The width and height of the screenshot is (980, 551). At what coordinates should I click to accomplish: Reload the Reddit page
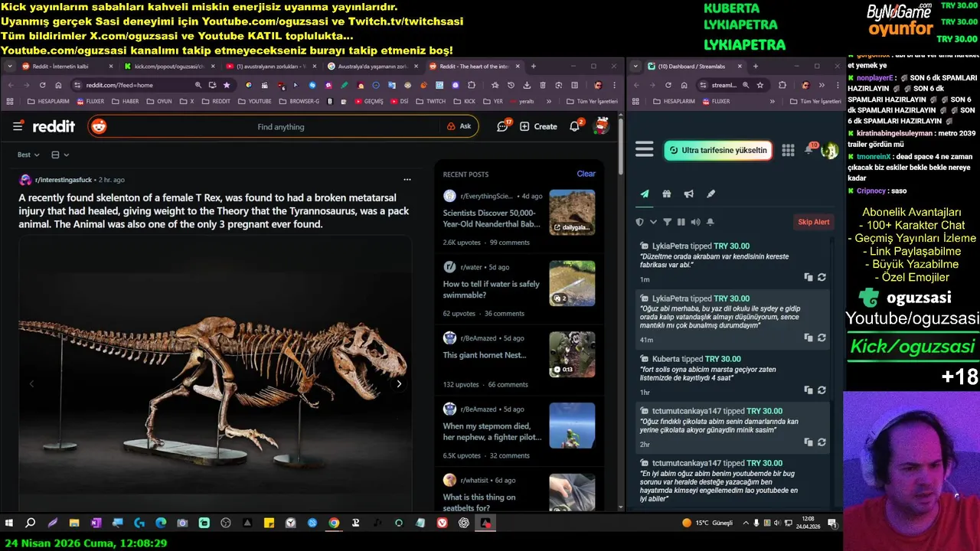click(x=43, y=85)
